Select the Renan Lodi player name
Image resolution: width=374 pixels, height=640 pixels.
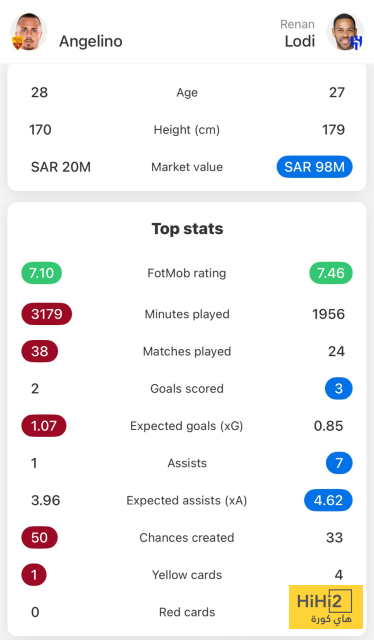[x=298, y=34]
